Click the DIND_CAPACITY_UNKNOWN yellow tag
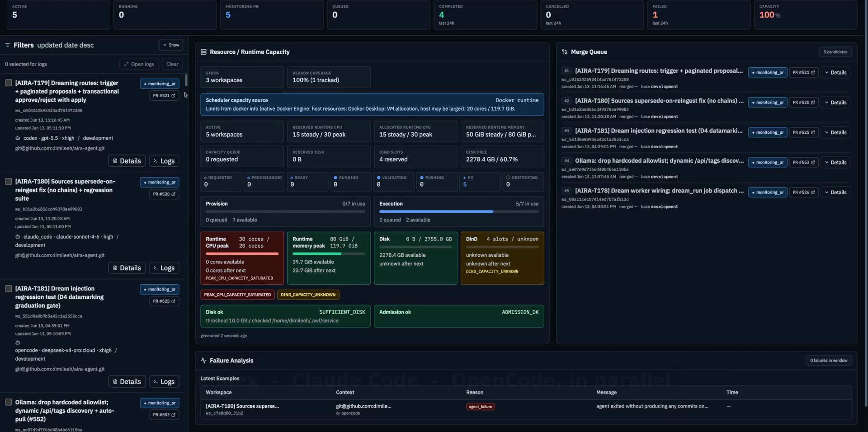 click(308, 295)
